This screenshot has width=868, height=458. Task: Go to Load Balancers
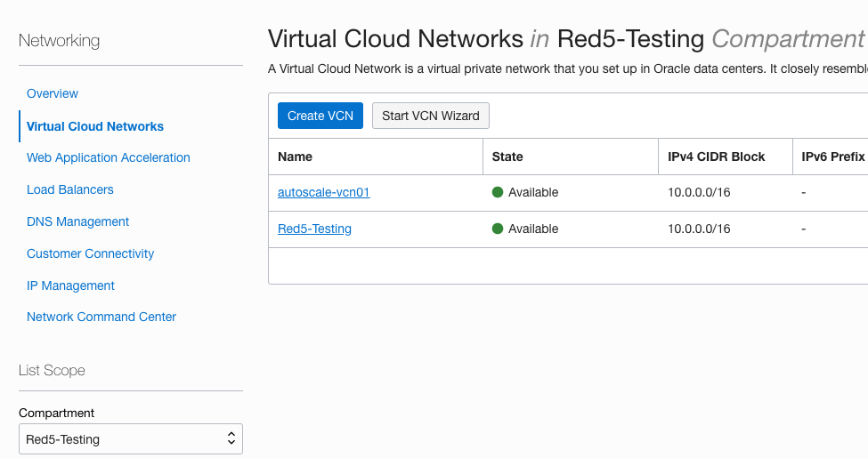pos(70,189)
